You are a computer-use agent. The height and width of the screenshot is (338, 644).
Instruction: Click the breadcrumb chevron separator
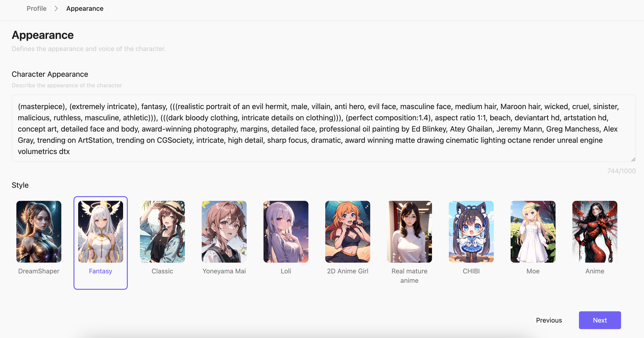tap(56, 8)
